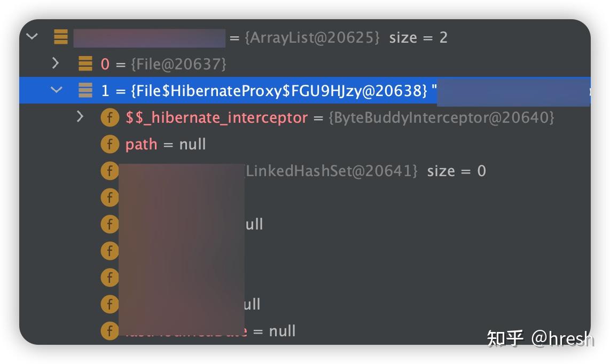Collapse element 1 HibernateProxy node
Viewport: 610px width, 364px height.
coord(57,90)
